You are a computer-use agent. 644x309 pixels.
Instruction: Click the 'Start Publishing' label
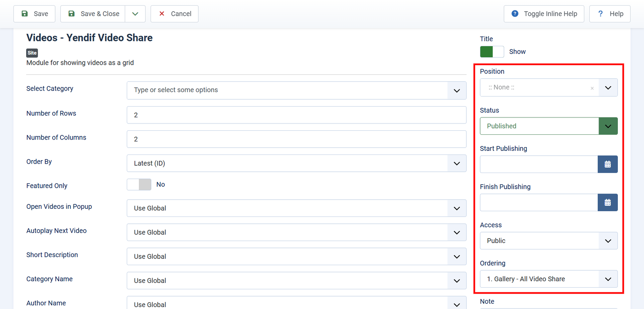click(x=504, y=148)
